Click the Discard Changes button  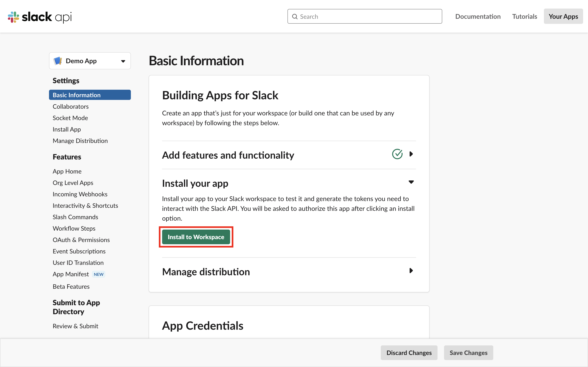tap(409, 353)
